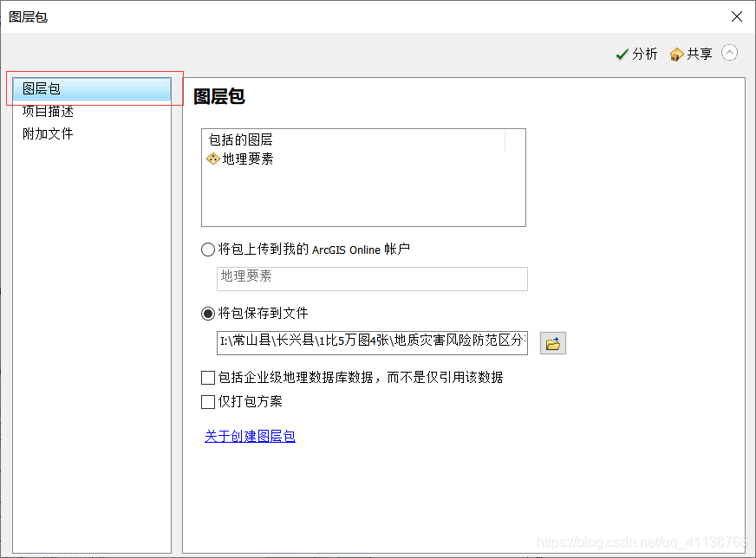
Task: Click the 地理要素 name input field
Action: click(371, 279)
